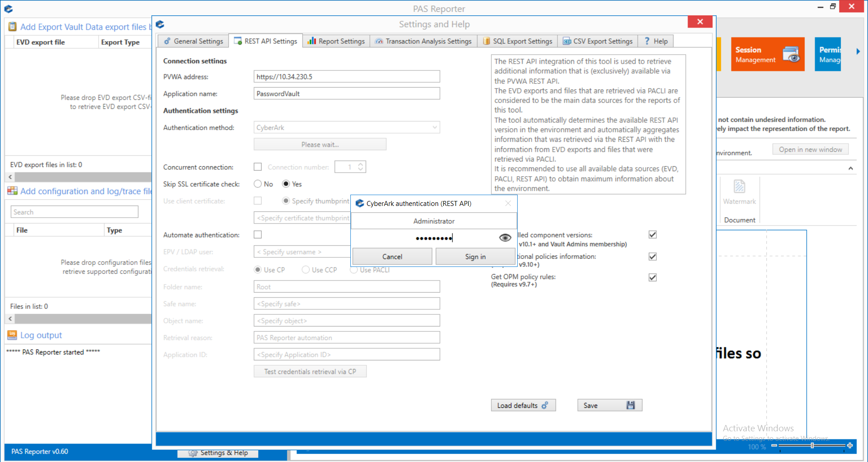Uncheck the additional policies information checkbox
This screenshot has height=462, width=868.
tap(652, 256)
